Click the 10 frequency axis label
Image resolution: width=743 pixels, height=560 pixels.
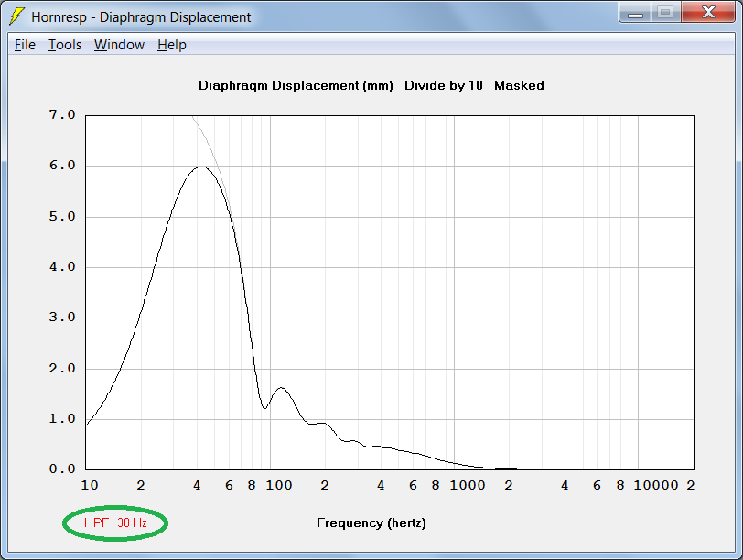[89, 485]
